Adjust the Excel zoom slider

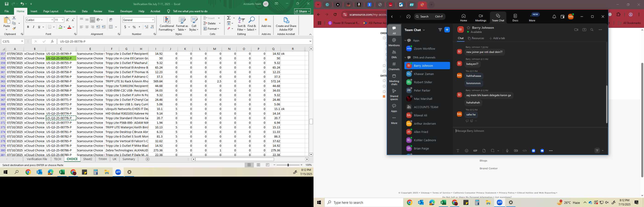(x=288, y=165)
